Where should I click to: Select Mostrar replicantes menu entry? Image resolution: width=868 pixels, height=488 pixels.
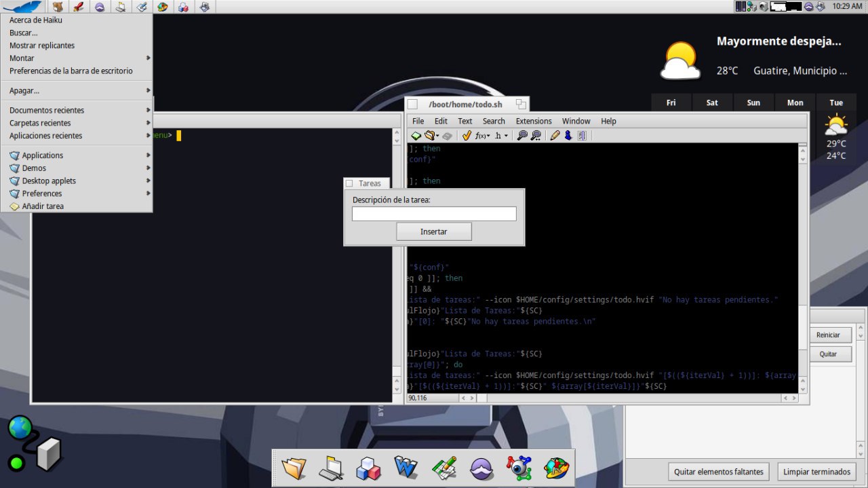(77, 45)
